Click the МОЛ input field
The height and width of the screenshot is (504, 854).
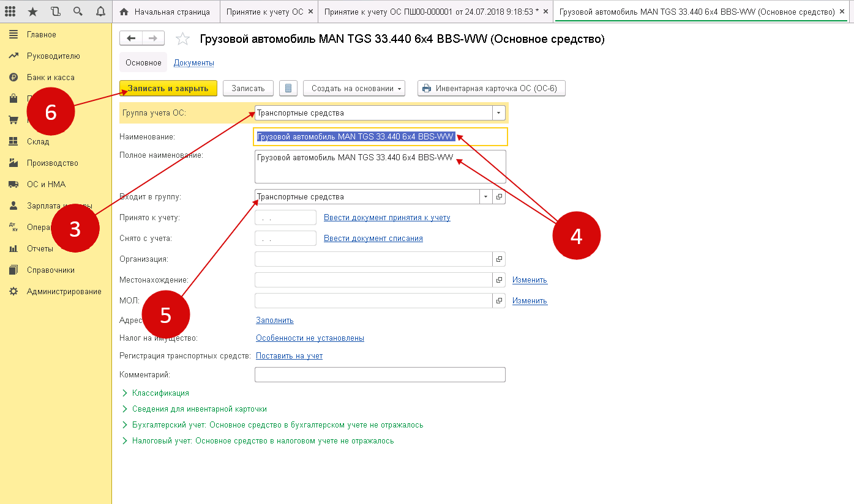[x=373, y=301]
